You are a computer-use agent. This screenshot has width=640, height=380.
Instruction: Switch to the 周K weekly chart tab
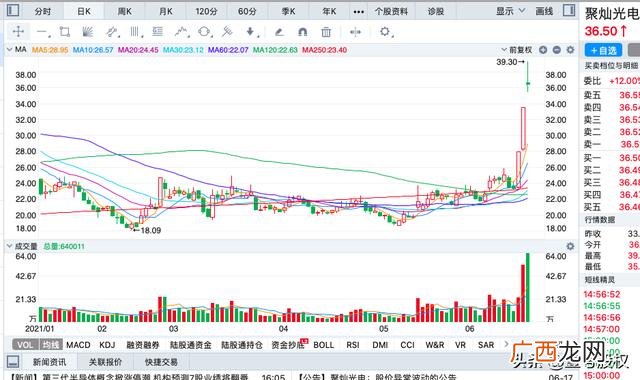click(x=125, y=11)
